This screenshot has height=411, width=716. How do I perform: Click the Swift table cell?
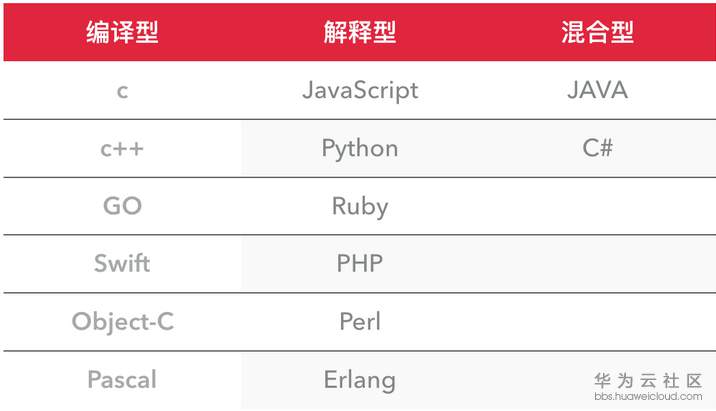[x=122, y=265]
